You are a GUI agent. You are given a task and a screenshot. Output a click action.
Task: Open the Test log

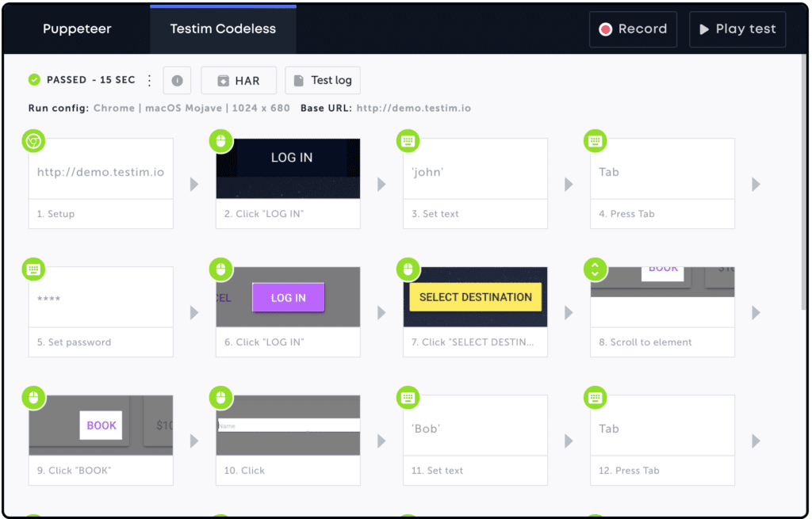[323, 80]
